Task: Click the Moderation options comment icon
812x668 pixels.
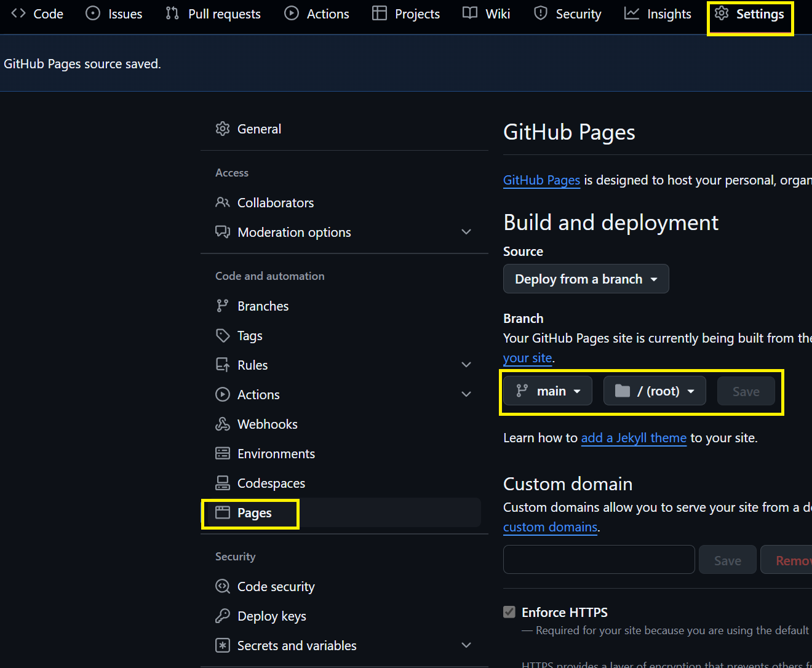Action: click(223, 232)
